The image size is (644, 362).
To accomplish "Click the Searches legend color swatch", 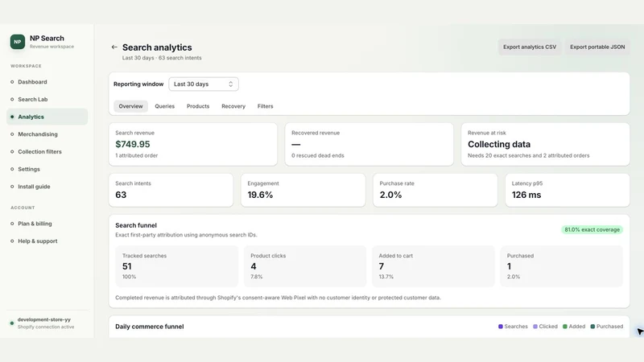I will (500, 327).
